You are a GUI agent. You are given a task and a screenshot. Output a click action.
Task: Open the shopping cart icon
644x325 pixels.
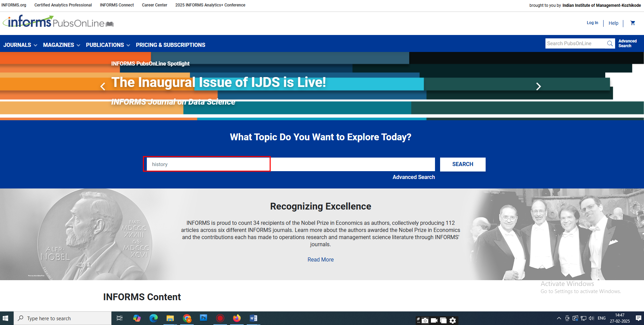[632, 23]
